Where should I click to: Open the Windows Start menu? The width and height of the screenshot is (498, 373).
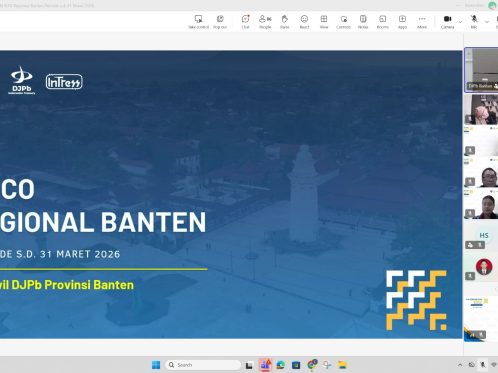coord(156,365)
